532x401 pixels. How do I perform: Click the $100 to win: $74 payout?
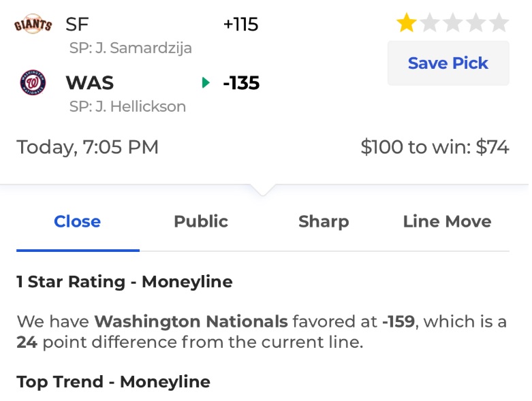[435, 147]
